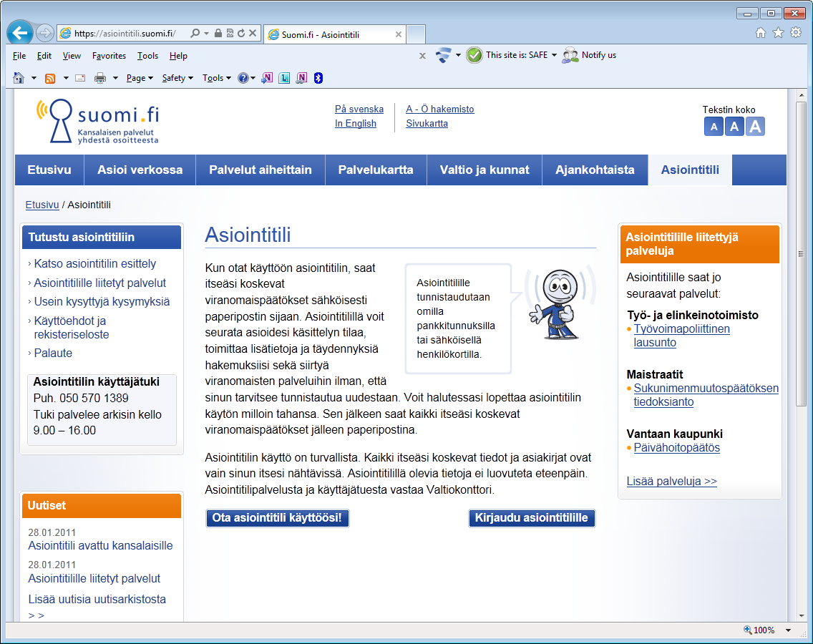Go to the Asioi verkossa navigation tab
813x644 pixels.
click(140, 170)
